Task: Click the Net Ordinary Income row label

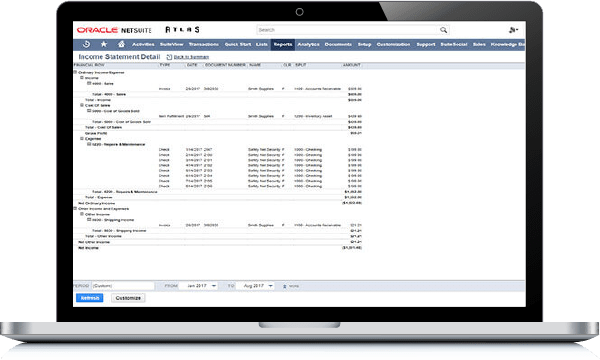Action: click(x=96, y=203)
